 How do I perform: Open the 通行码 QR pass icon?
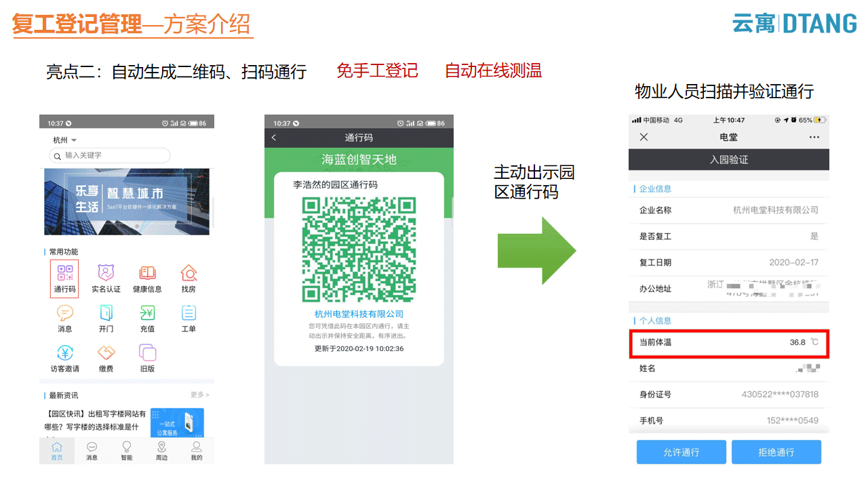tap(64, 278)
